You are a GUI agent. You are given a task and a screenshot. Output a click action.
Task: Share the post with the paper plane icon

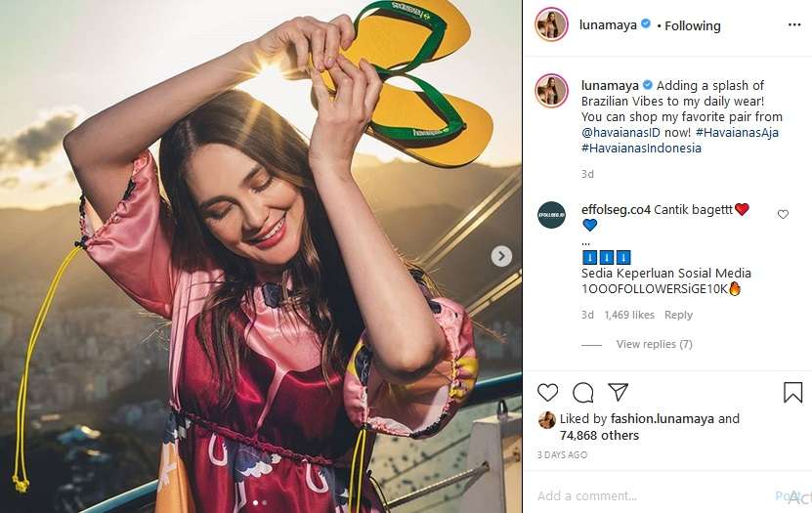[x=618, y=392]
